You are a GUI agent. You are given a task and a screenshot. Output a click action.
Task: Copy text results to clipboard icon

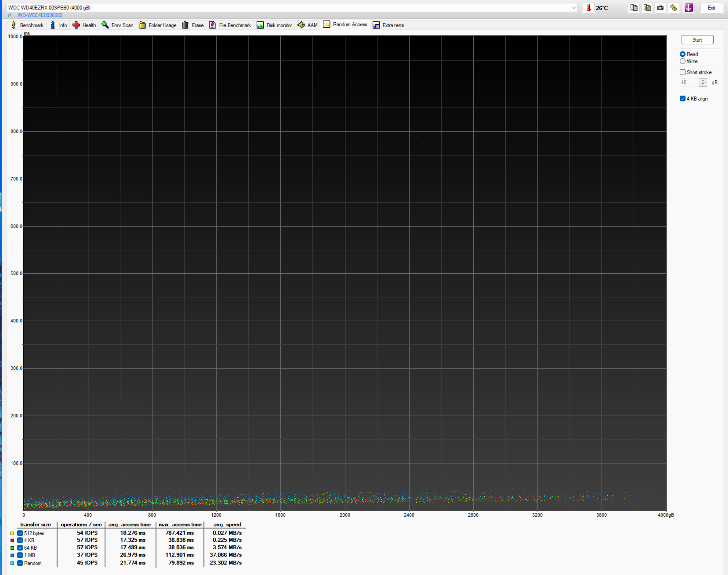point(634,8)
